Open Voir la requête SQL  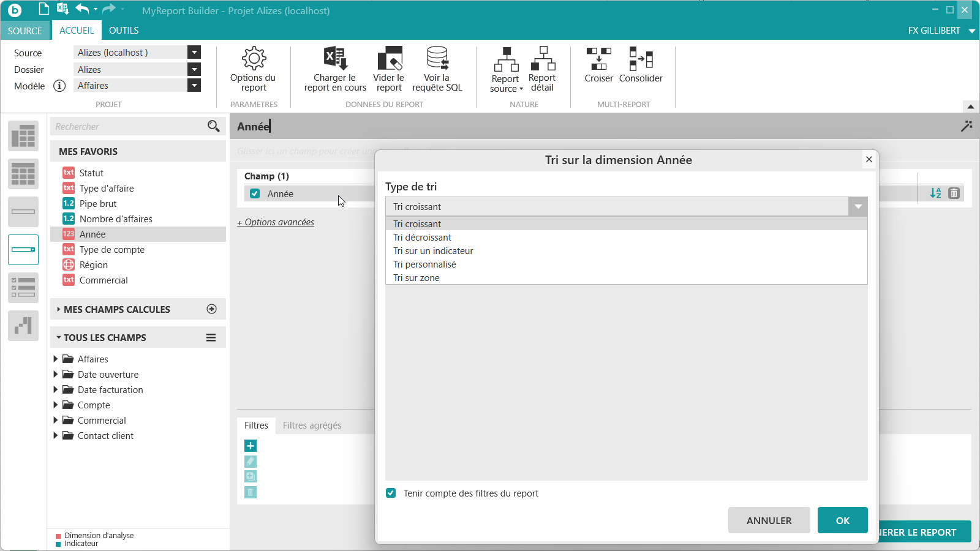tap(437, 59)
